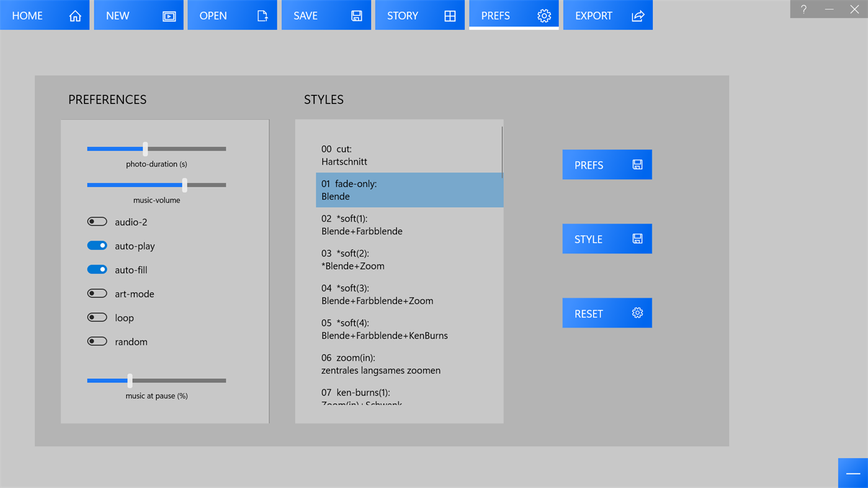Click the grid icon on the STORY button

pos(450,15)
